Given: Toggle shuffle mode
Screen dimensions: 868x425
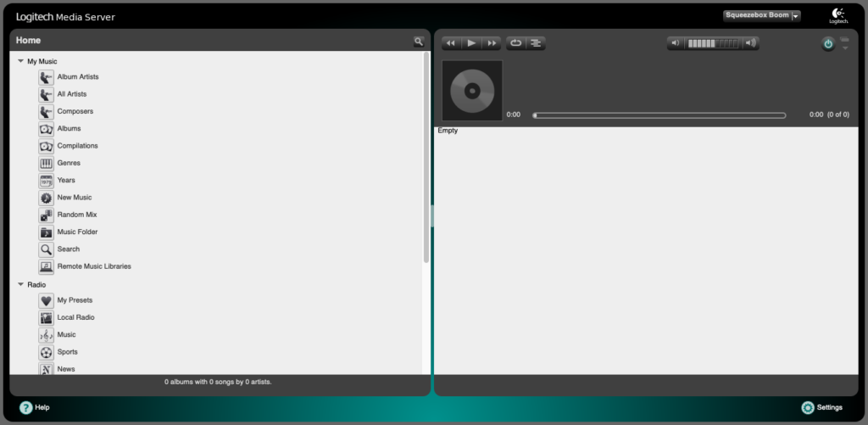Looking at the screenshot, I should (x=536, y=43).
